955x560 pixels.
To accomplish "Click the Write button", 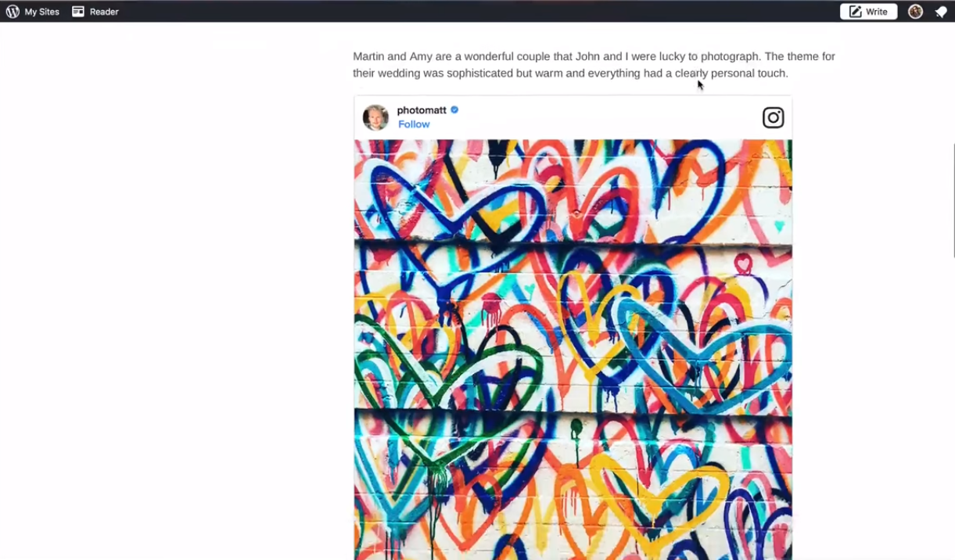I will [868, 12].
